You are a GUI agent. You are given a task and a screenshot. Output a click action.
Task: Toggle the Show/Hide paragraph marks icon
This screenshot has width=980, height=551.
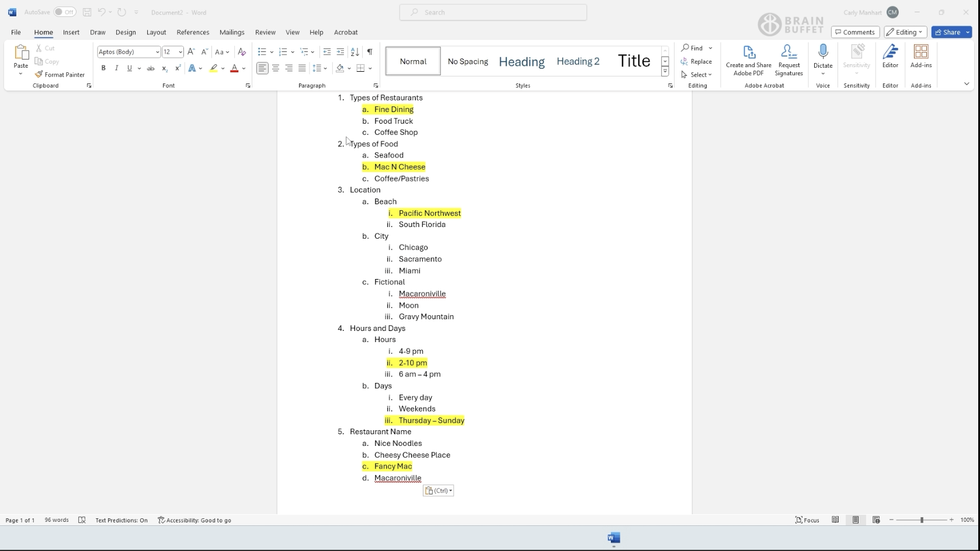coord(370,52)
